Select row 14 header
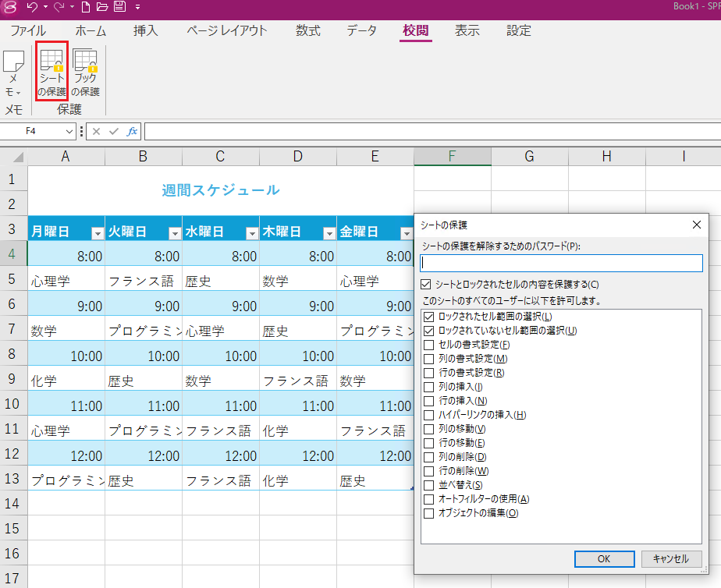The image size is (721, 588). tap(13, 504)
